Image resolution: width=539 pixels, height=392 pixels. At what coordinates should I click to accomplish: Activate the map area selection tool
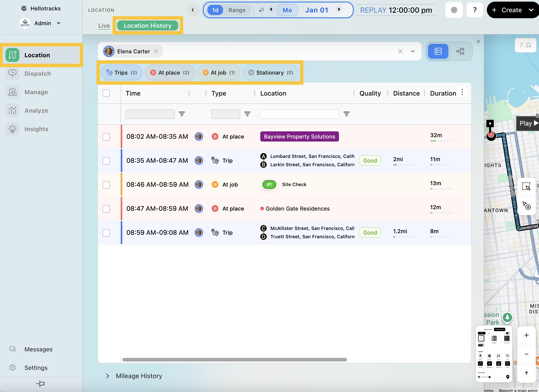tap(526, 187)
